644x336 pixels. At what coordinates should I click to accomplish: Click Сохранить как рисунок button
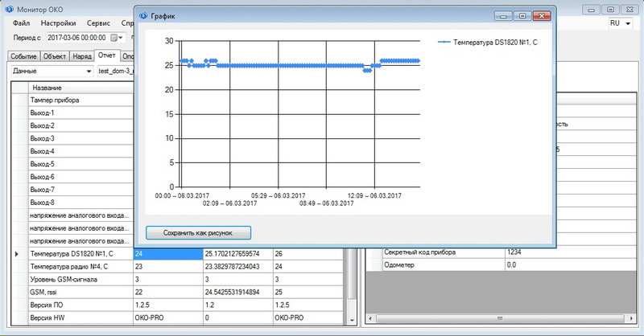click(198, 232)
